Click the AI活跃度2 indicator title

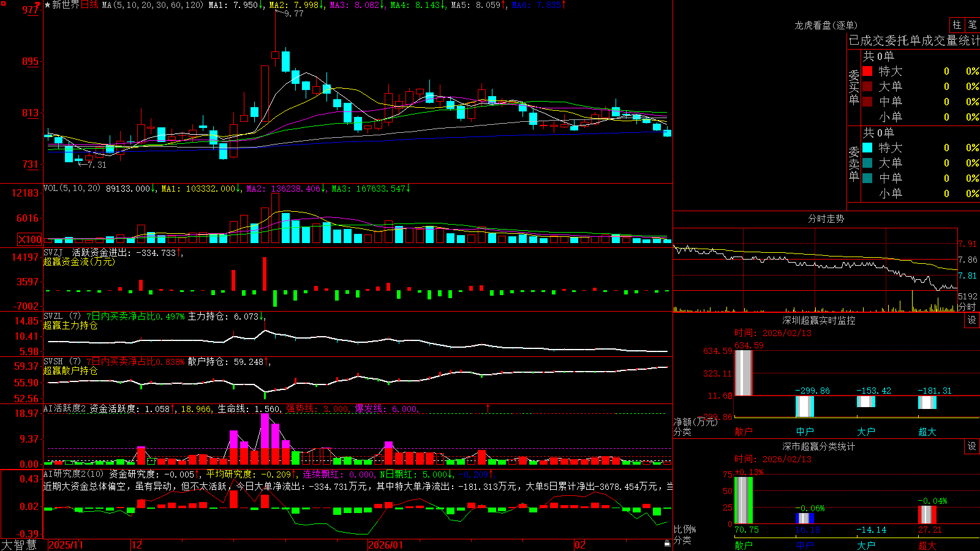(65, 409)
